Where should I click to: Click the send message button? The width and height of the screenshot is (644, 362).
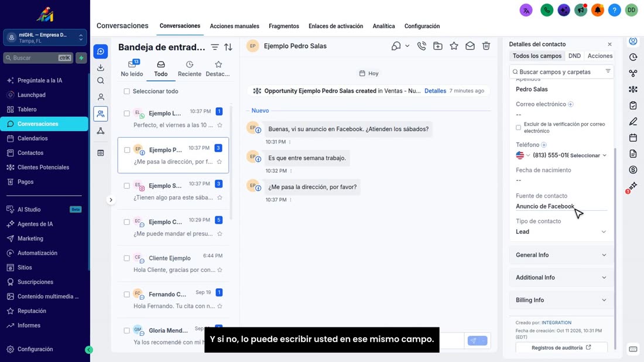(x=474, y=341)
